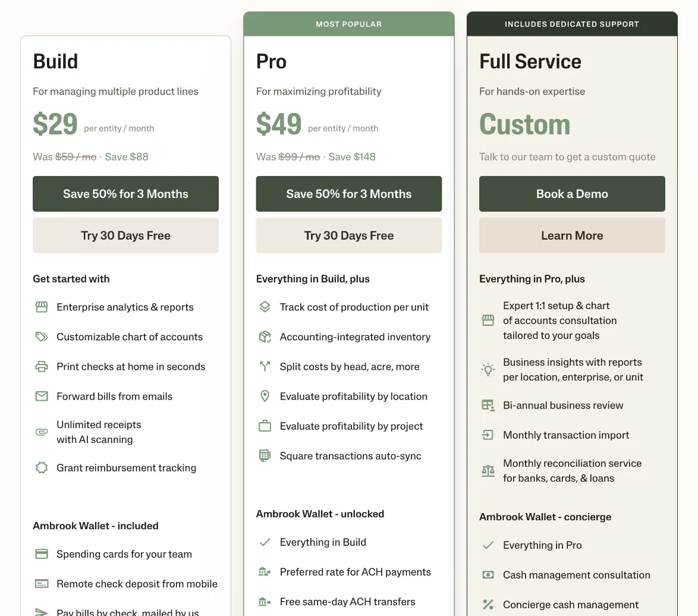Click the checkmark icon beside Everything in Build
Image resolution: width=698 pixels, height=616 pixels.
[x=265, y=542]
